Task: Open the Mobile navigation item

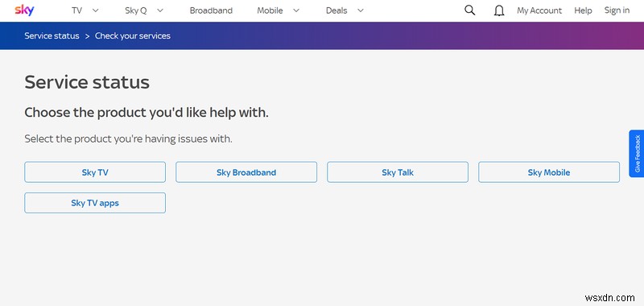Action: [270, 10]
